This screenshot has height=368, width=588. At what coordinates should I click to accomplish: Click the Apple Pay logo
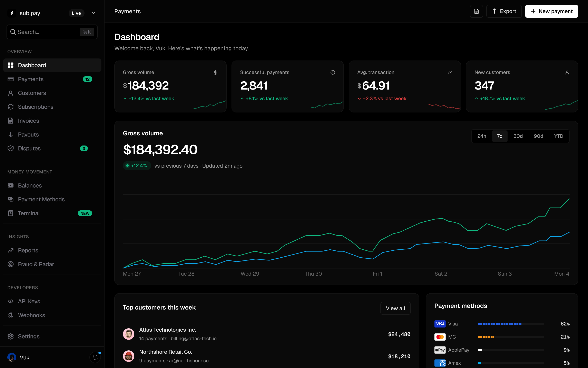pos(440,350)
